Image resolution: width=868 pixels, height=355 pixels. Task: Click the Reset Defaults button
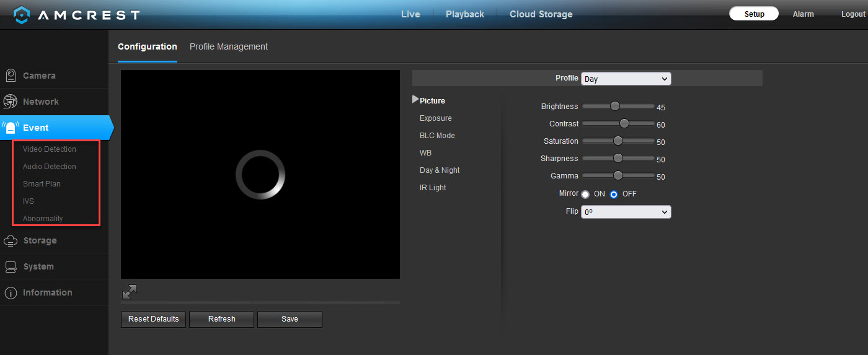(153, 319)
